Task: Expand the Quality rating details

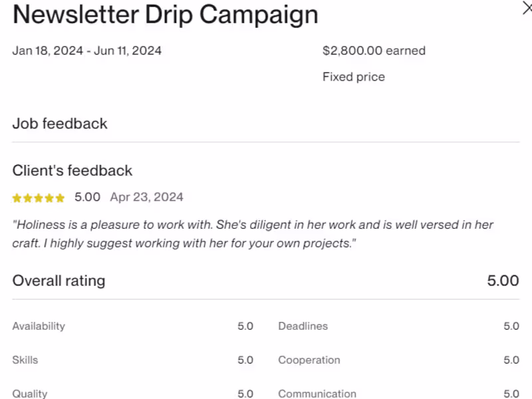Action: tap(30, 393)
